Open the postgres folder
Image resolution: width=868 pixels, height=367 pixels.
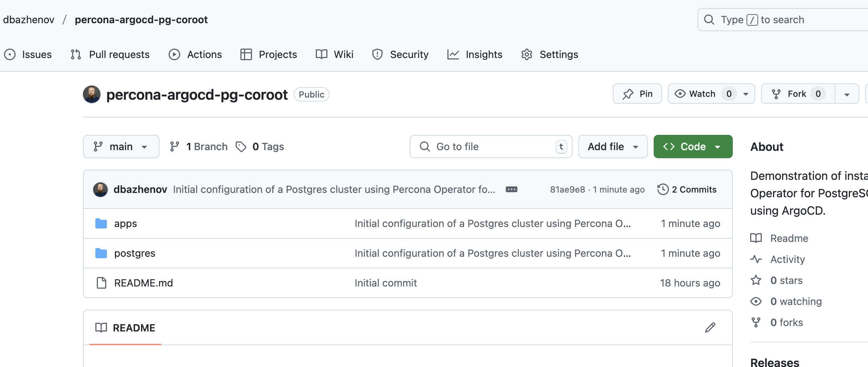tap(135, 253)
